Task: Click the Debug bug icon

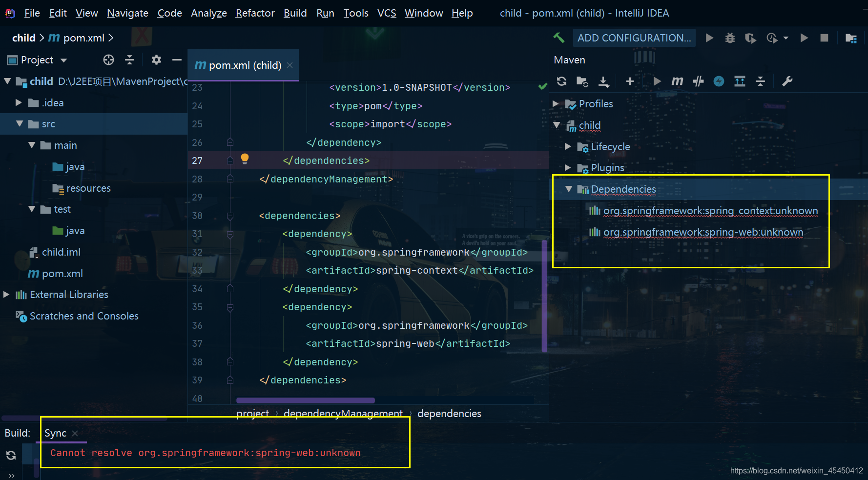Action: 730,38
